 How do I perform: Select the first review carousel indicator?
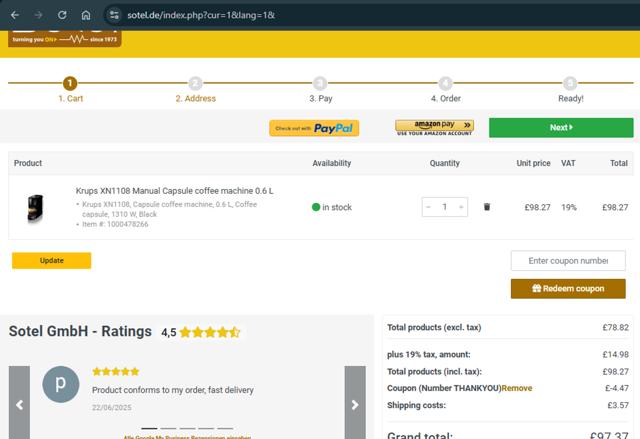pyautogui.click(x=149, y=428)
